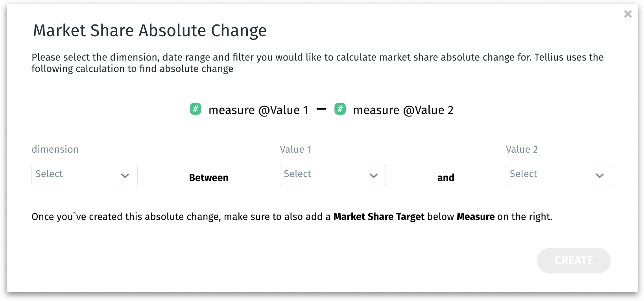The height and width of the screenshot is (301, 644).
Task: Click the bold and label between value dropdowns
Action: click(446, 178)
